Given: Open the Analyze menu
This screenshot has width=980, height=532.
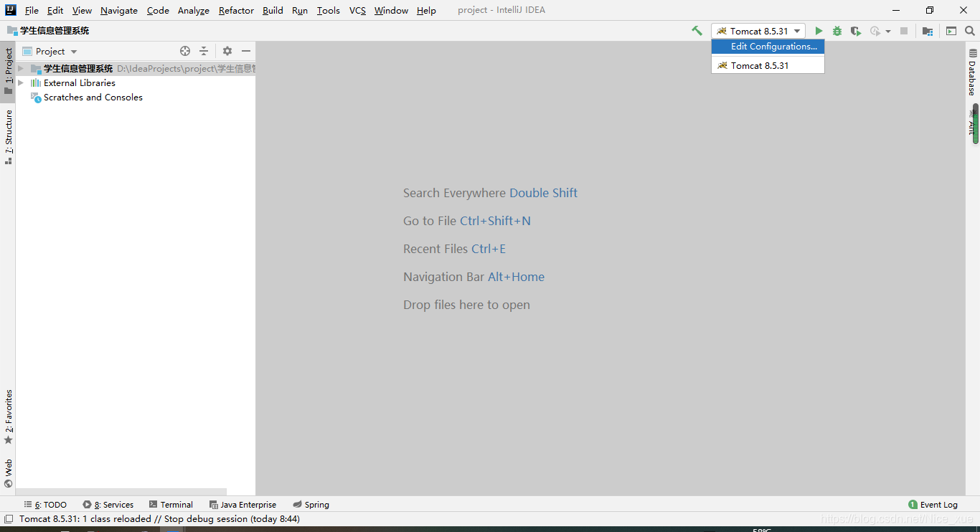Looking at the screenshot, I should (x=194, y=10).
